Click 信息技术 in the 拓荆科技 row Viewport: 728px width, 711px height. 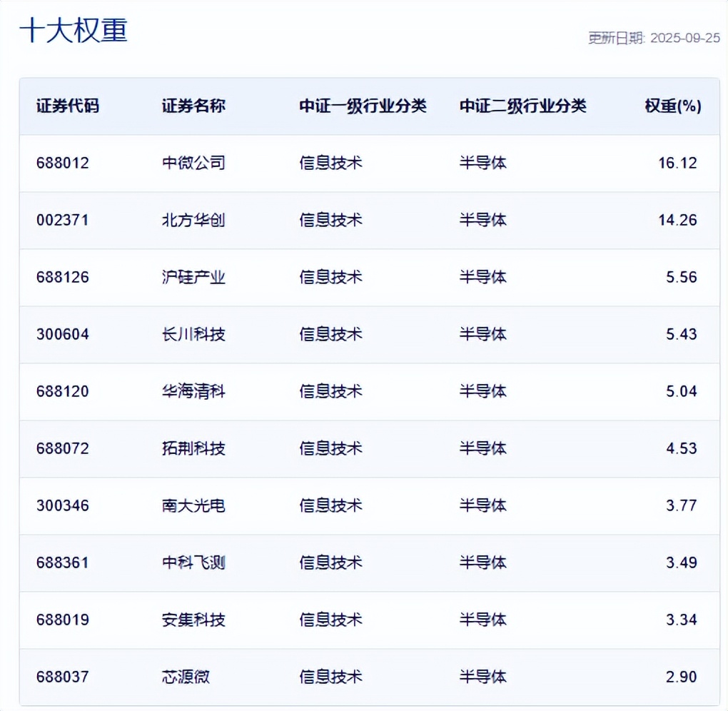330,448
